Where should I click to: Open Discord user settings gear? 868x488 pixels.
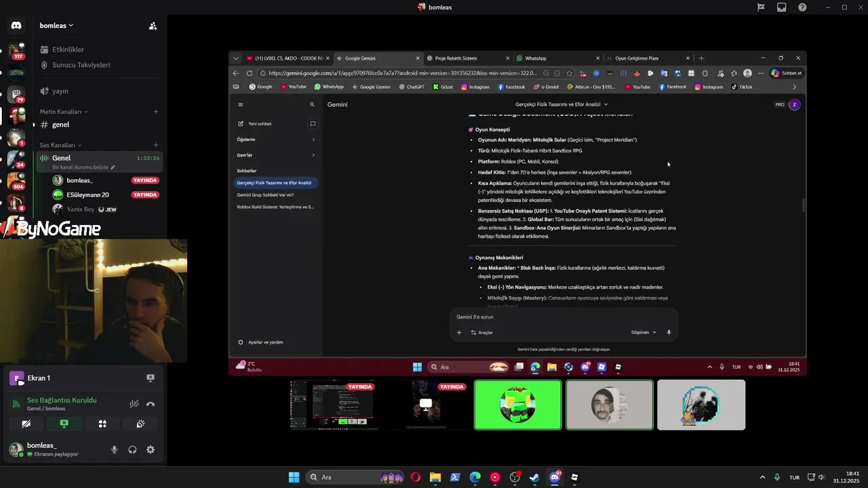tap(151, 449)
